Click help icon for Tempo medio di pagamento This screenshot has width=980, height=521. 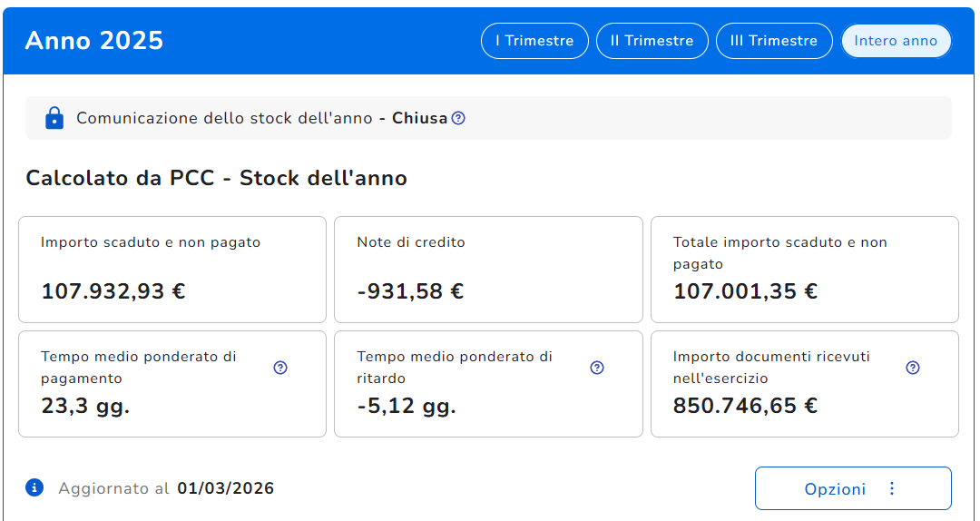tap(280, 368)
